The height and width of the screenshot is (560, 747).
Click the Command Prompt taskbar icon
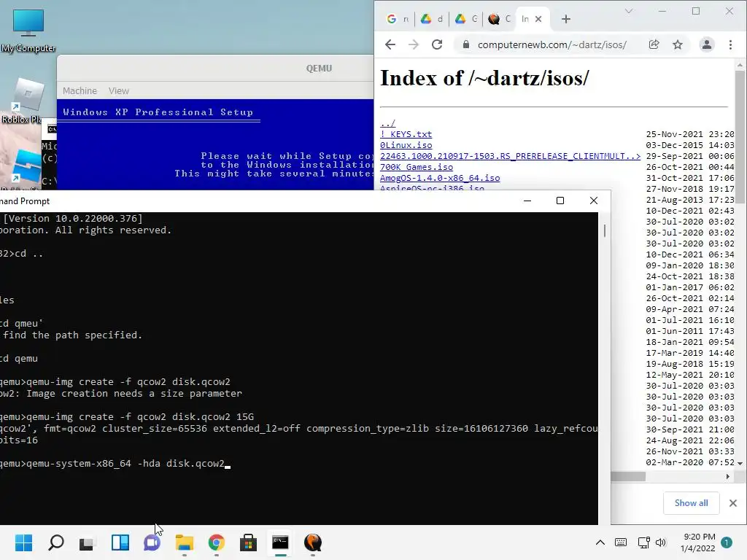pyautogui.click(x=280, y=542)
